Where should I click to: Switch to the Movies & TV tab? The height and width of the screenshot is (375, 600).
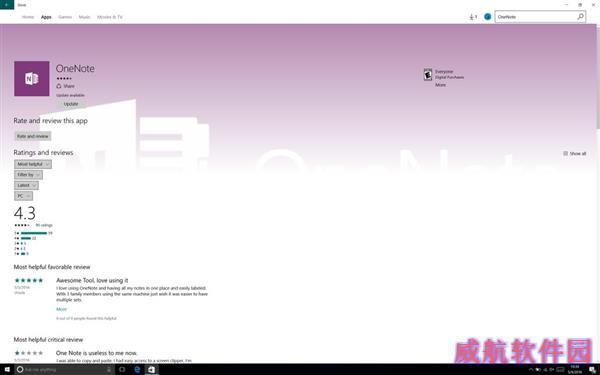(x=110, y=17)
